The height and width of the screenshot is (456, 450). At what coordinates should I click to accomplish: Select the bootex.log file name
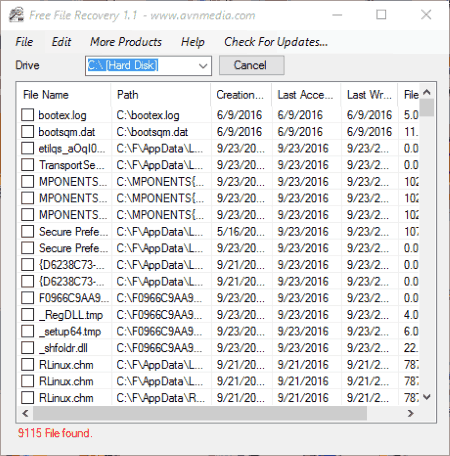[x=62, y=115]
